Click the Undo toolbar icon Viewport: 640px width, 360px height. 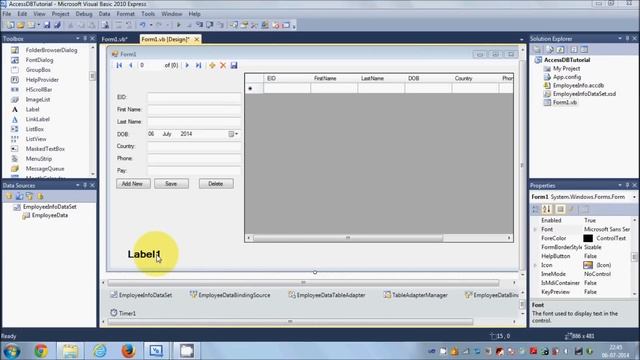pyautogui.click(x=142, y=25)
